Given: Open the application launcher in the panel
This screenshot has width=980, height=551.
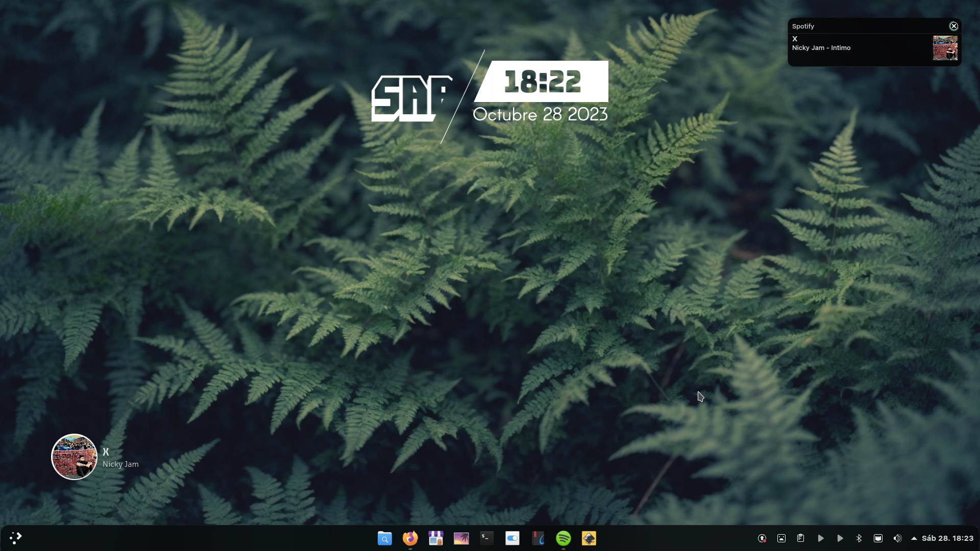Looking at the screenshot, I should pos(15,538).
